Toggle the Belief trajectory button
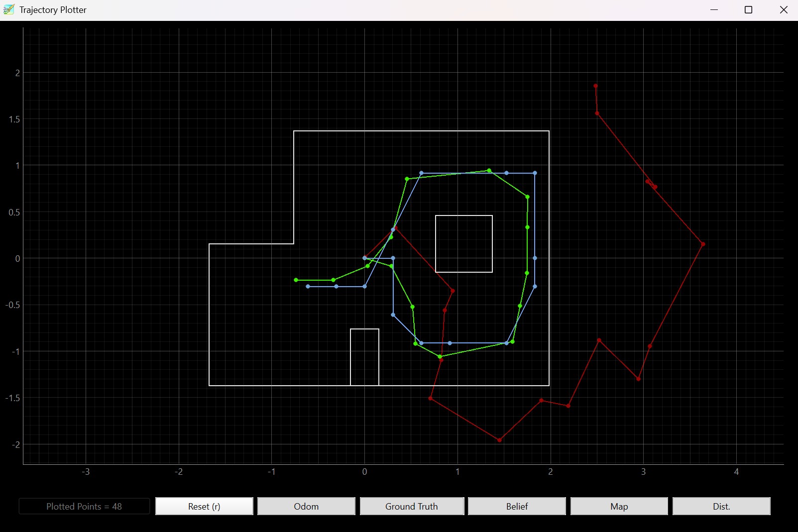 517,506
